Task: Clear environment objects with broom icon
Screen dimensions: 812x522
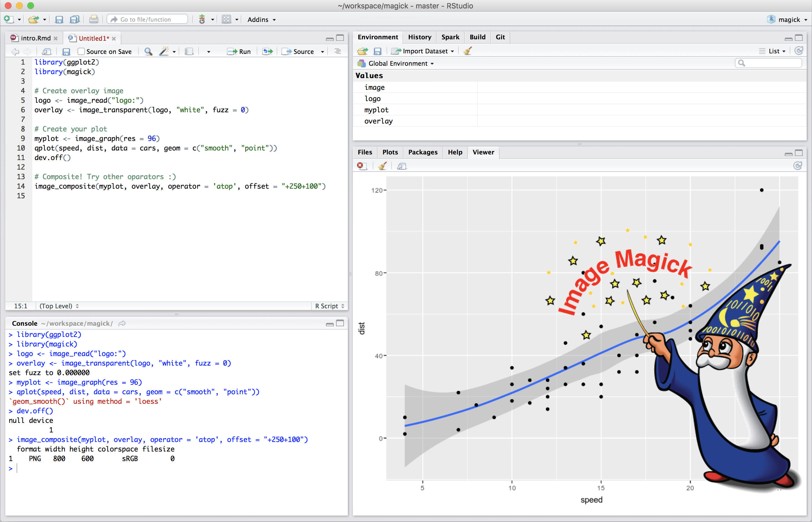Action: coord(468,51)
